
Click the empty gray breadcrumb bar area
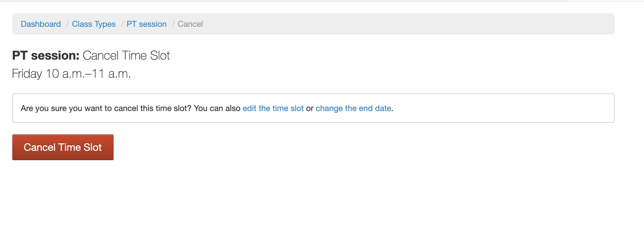pos(410,24)
